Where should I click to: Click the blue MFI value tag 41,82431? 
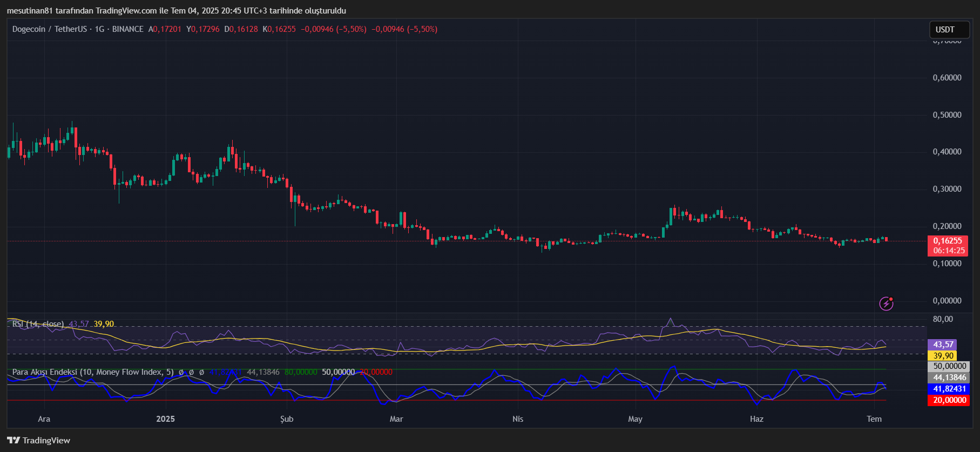coord(949,389)
